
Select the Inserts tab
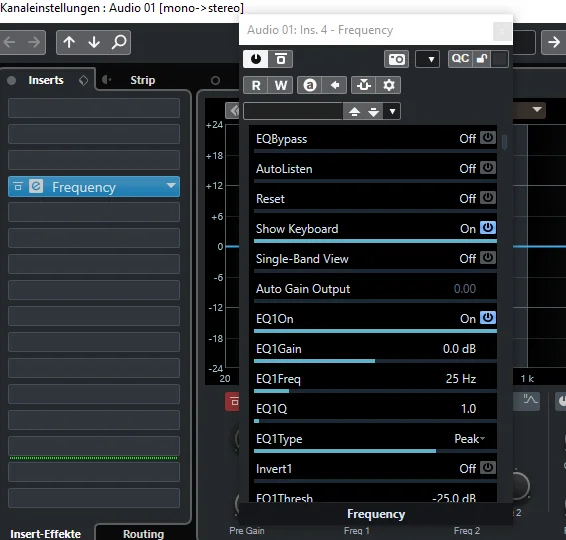46,80
